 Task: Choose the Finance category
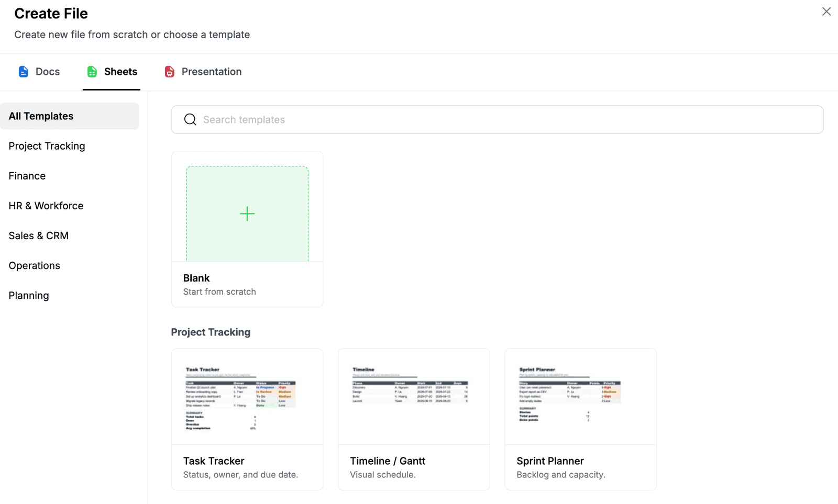coord(70,176)
